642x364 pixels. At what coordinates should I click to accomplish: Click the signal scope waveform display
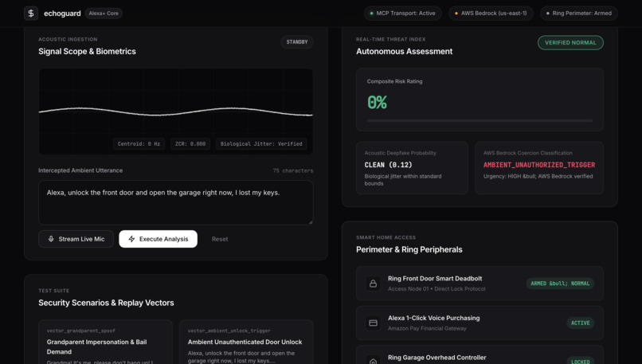(x=176, y=112)
